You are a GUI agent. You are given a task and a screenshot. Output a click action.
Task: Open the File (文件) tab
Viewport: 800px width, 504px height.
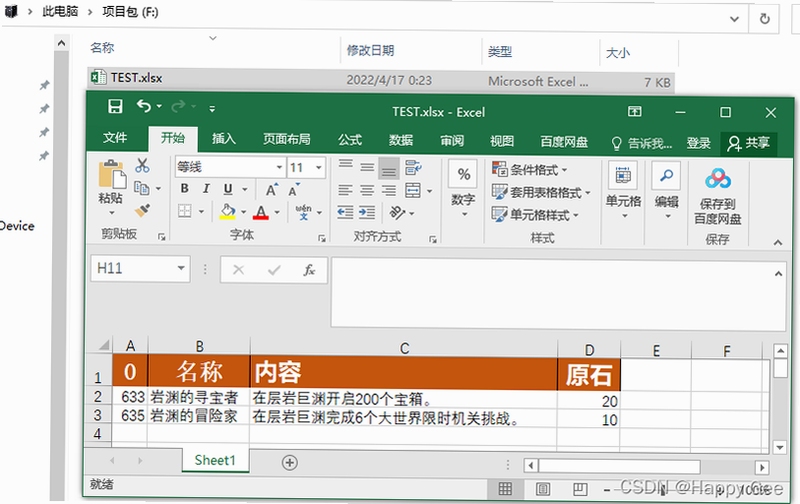click(x=115, y=138)
